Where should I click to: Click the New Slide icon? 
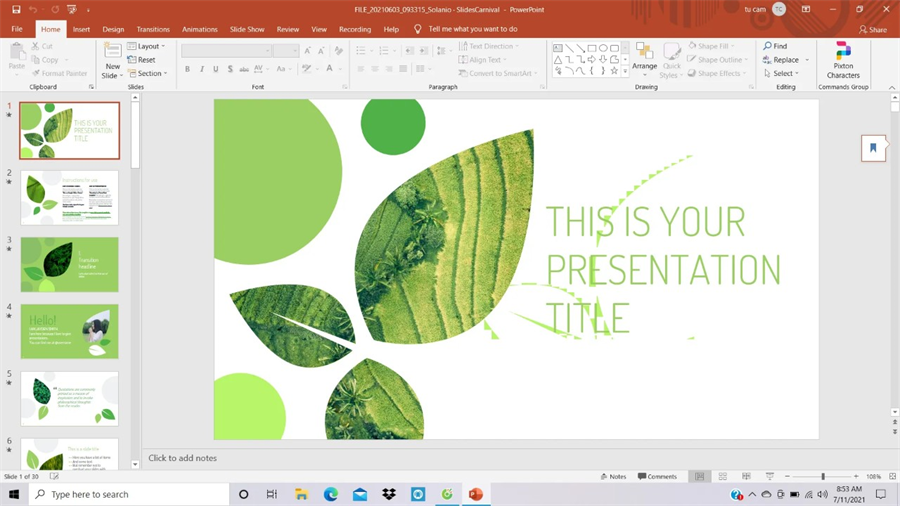(112, 52)
